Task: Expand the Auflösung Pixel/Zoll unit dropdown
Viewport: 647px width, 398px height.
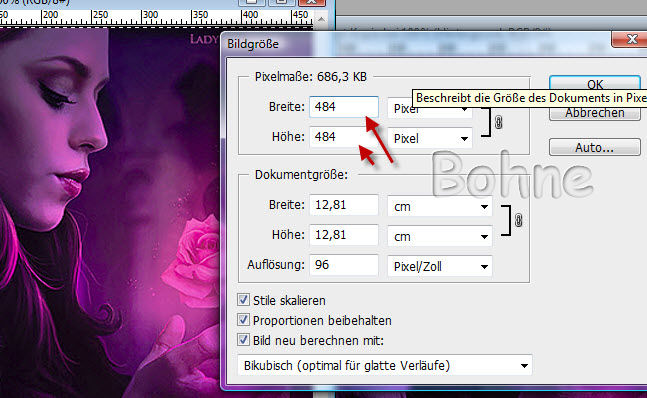Action: pos(439,266)
